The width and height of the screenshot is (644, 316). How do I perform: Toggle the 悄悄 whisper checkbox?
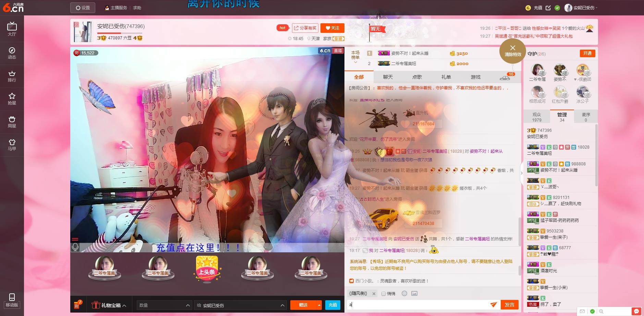point(384,294)
